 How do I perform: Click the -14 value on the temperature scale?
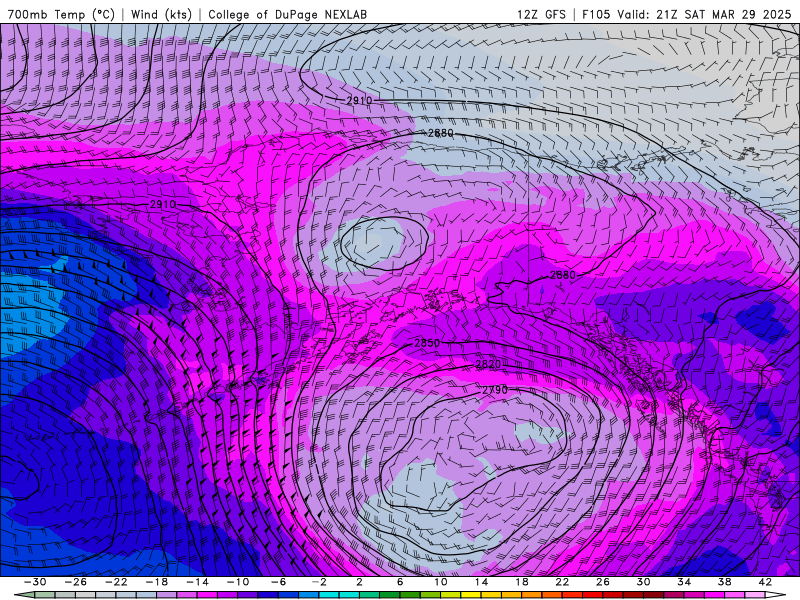pyautogui.click(x=197, y=582)
